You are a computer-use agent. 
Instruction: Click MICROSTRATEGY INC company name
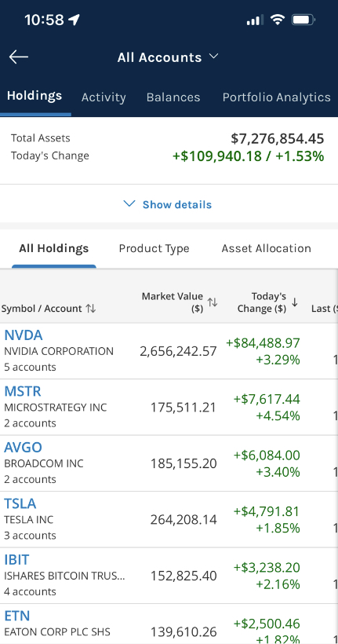(x=56, y=408)
